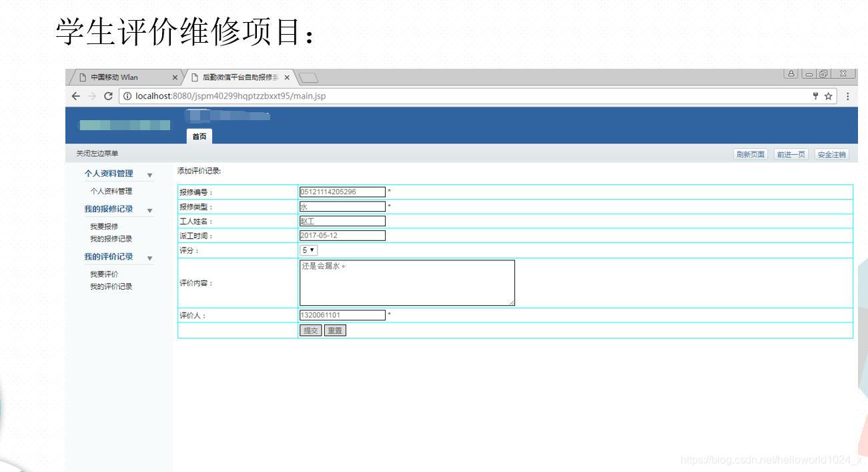Open the 评分 dropdown
Screen dimensions: 868x472
tap(309, 250)
